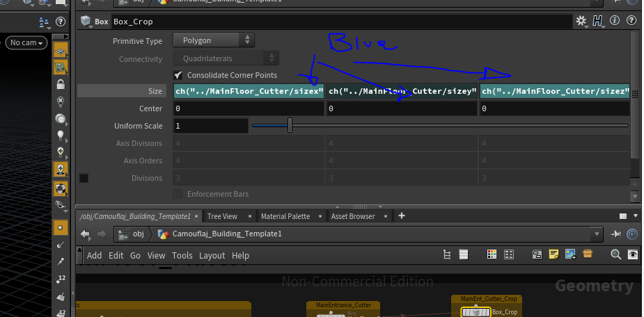644x317 pixels.
Task: Toggle the Divisions checkbox
Action: [84, 178]
